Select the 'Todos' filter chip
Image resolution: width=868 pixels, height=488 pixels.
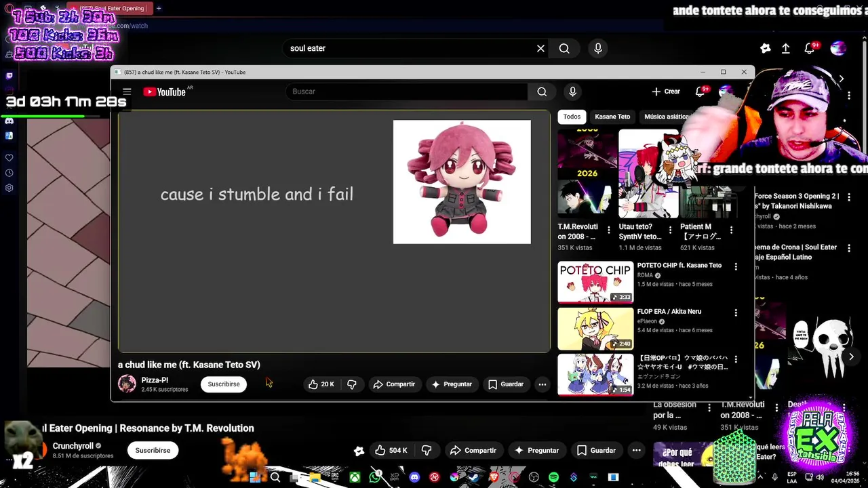click(572, 117)
